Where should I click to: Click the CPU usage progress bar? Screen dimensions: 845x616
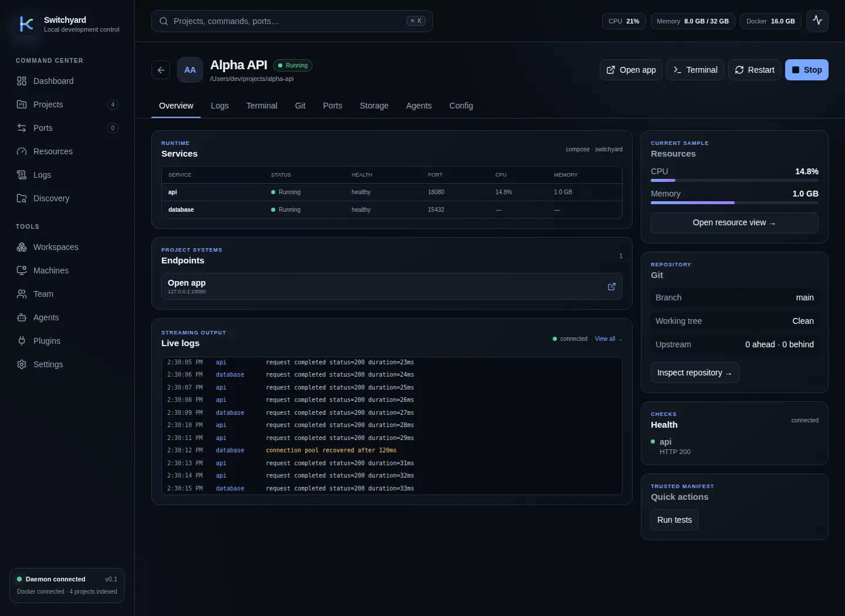click(734, 180)
